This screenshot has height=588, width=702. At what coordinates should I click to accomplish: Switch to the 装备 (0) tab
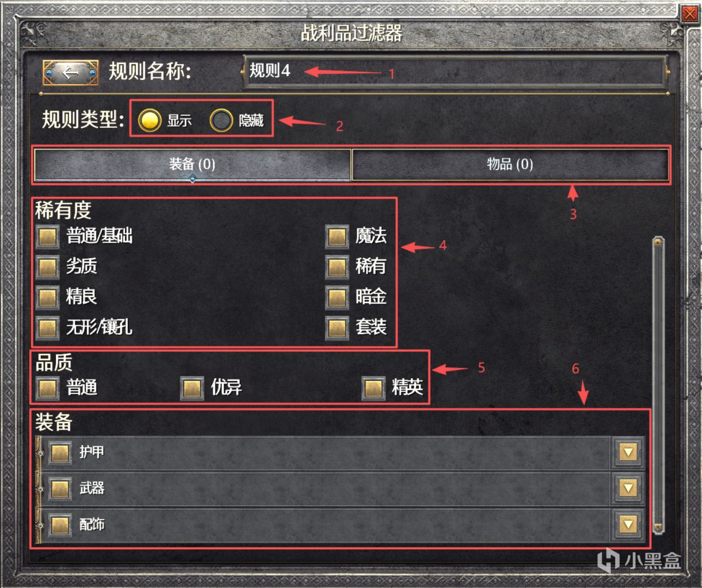pos(193,164)
